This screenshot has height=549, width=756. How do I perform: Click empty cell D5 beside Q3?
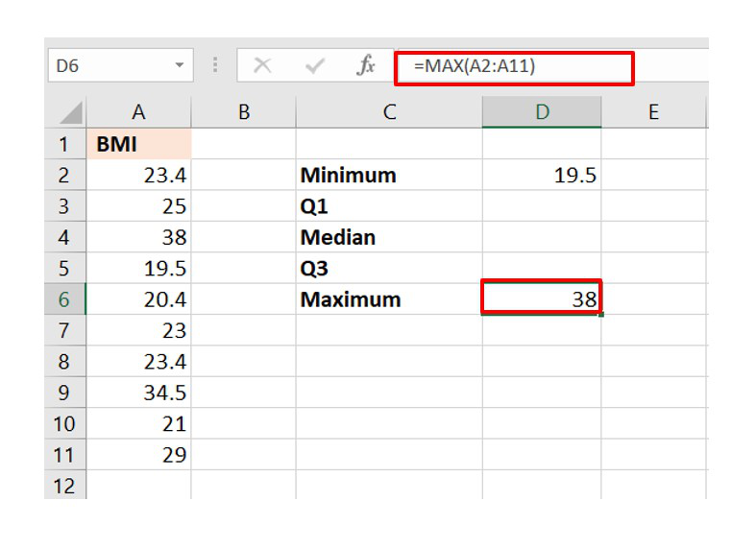[x=542, y=268]
